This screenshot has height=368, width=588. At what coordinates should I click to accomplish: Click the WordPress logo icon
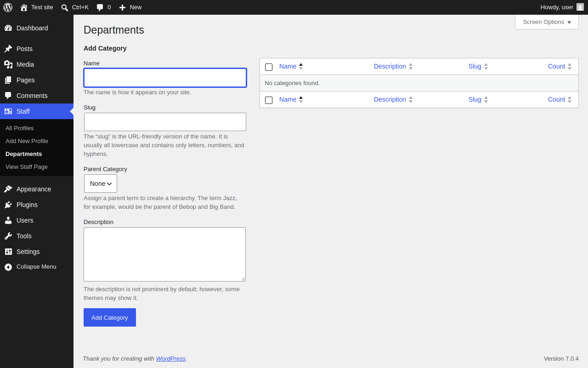pos(8,7)
